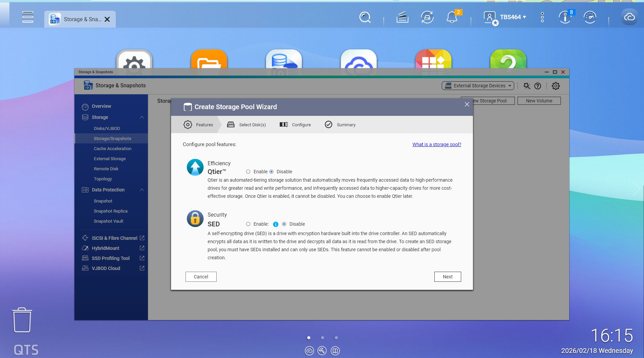This screenshot has width=644, height=358.
Task: Open the desktop Recycle Bin
Action: [x=22, y=320]
